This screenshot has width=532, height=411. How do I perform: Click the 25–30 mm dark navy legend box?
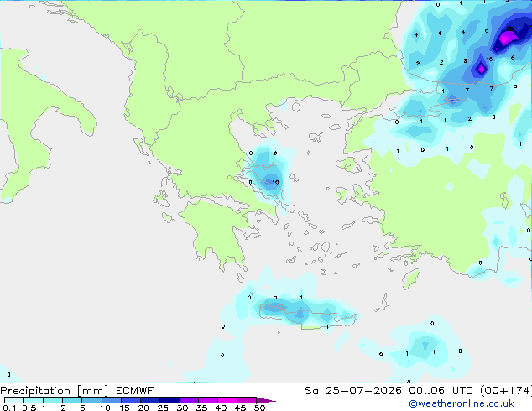[170, 400]
